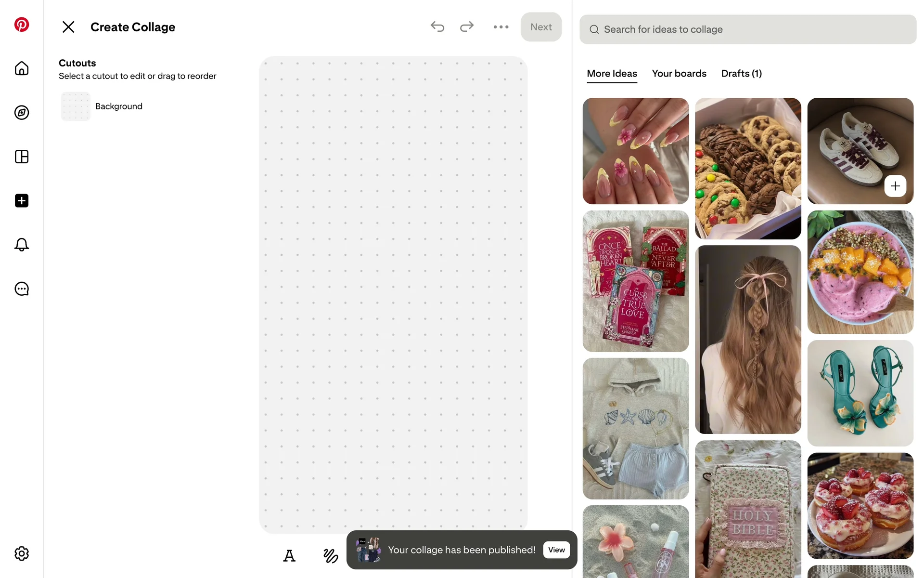
Task: Select the draw scribble tool
Action: tap(331, 556)
